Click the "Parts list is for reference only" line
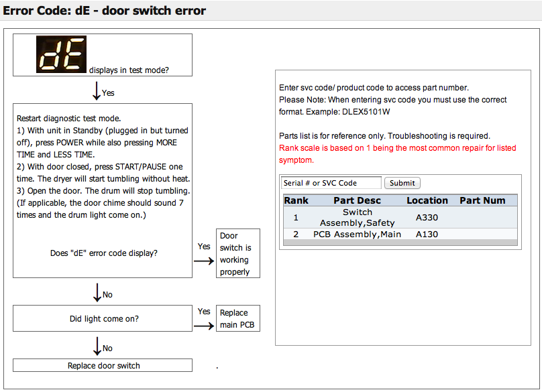The width and height of the screenshot is (542, 392). 384,136
